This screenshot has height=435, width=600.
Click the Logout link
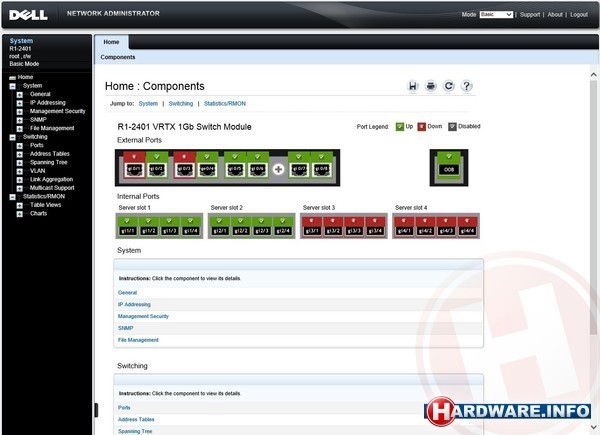pyautogui.click(x=579, y=15)
